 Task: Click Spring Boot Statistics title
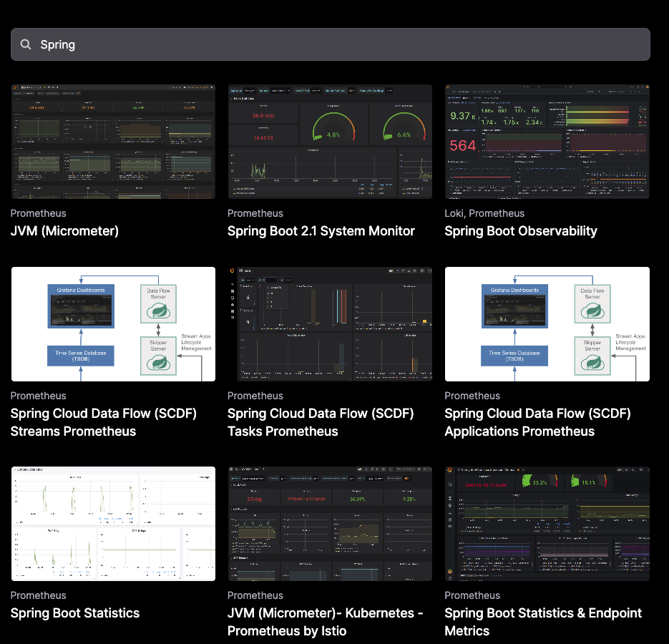tap(75, 613)
